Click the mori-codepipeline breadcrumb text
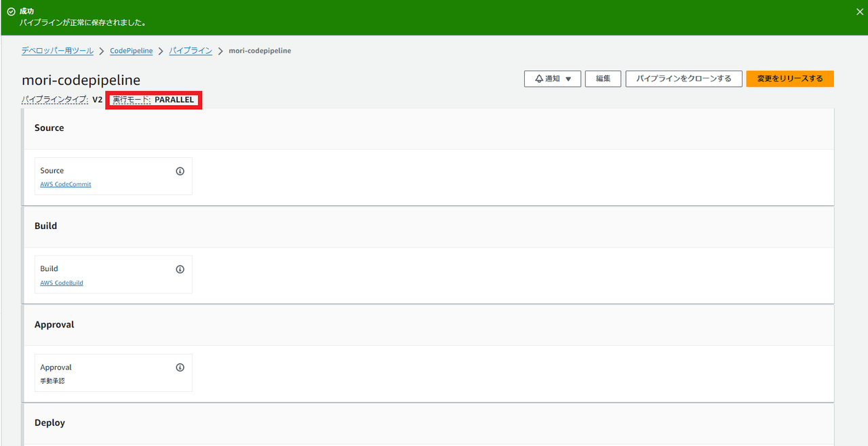Image resolution: width=868 pixels, height=446 pixels. 260,51
